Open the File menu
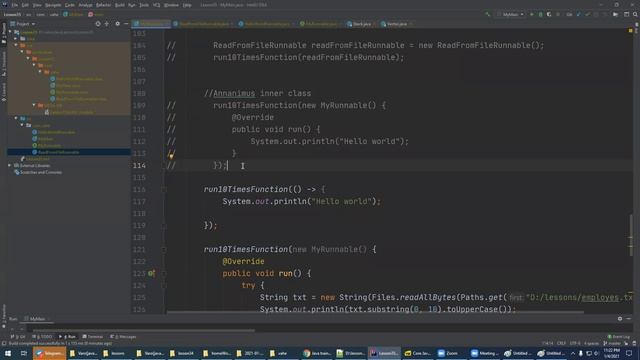Screen dimensions: 640x360 (15, 5)
